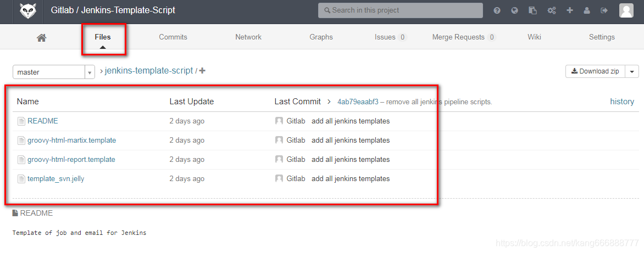Click the Merge Requests count badge
Viewport: 644px width, 253px height.
[492, 37]
